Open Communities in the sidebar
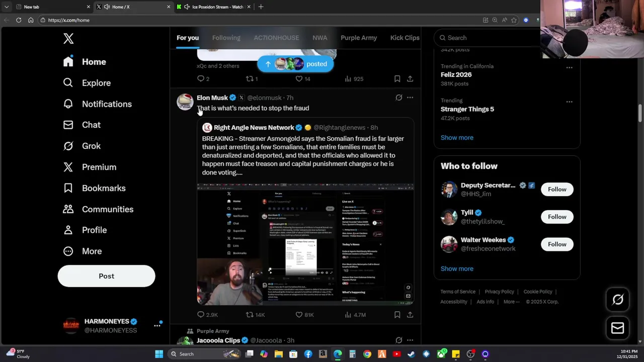Image resolution: width=644 pixels, height=362 pixels. pyautogui.click(x=98, y=209)
